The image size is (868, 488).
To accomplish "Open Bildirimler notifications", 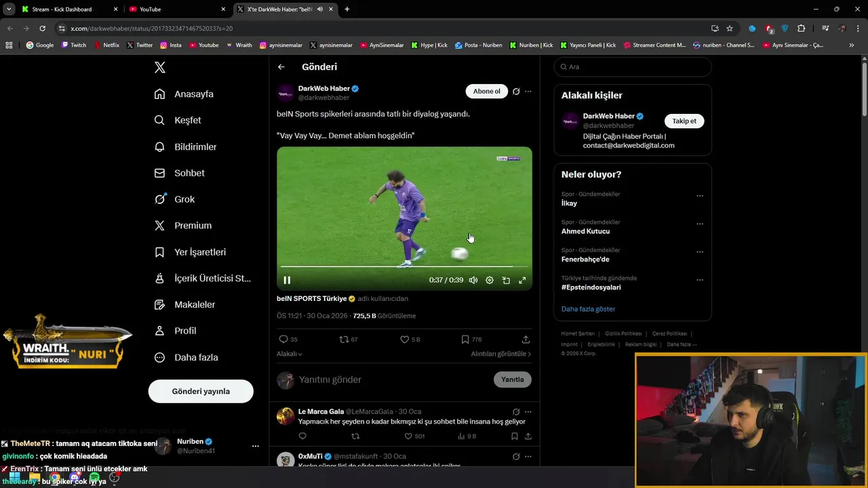I will point(185,146).
